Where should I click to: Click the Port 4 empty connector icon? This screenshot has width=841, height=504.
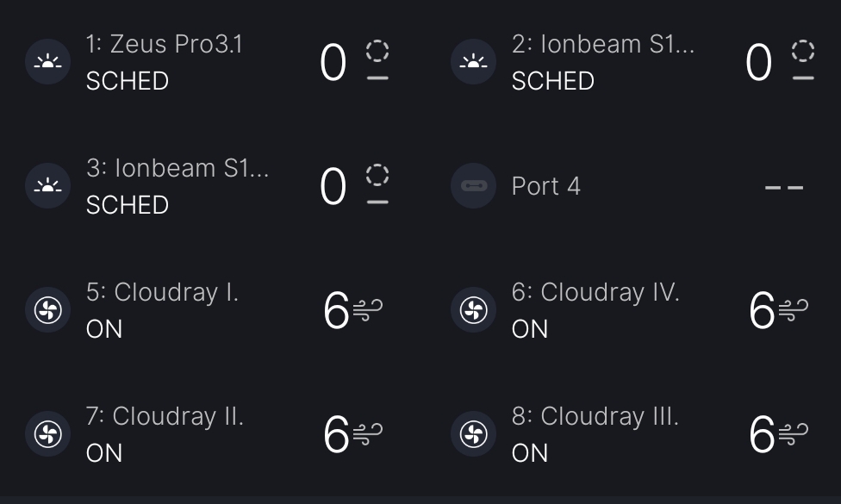[473, 186]
